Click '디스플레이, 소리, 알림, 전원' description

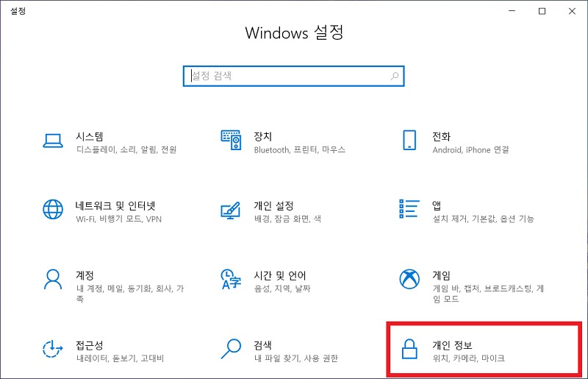[126, 149]
